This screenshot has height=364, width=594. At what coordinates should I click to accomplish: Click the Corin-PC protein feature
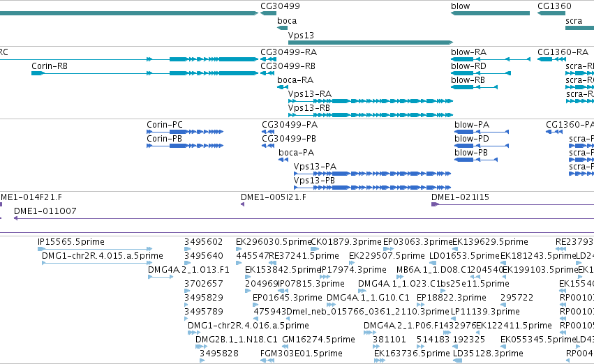click(x=185, y=132)
